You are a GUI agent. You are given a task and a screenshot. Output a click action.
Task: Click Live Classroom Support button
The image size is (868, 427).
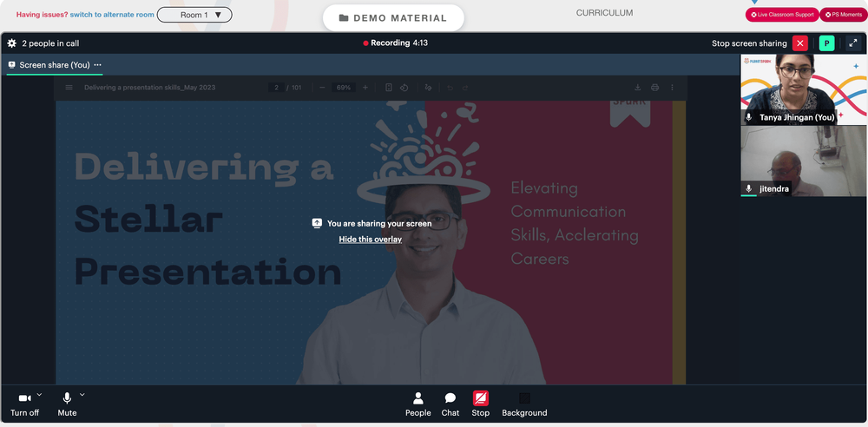coord(782,15)
